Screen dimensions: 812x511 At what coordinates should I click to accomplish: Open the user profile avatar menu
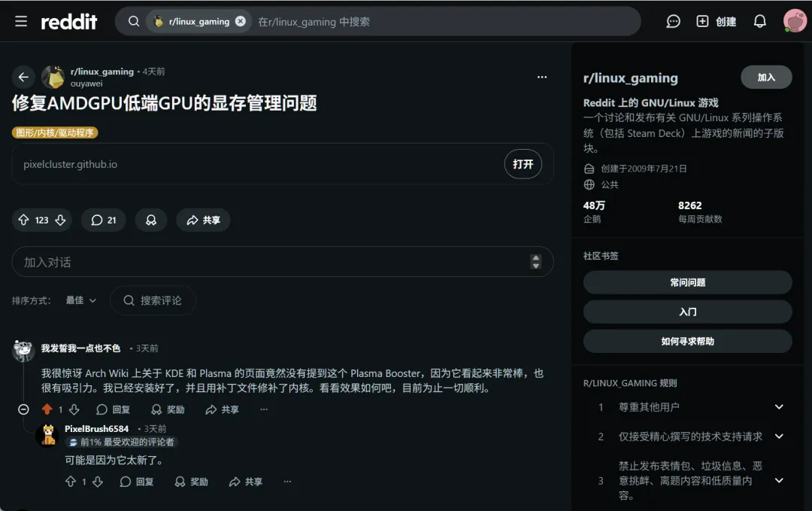coord(795,21)
